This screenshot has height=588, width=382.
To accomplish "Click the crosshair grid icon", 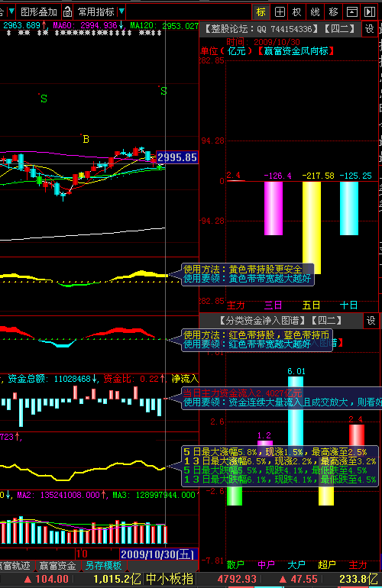I will 280,12.
